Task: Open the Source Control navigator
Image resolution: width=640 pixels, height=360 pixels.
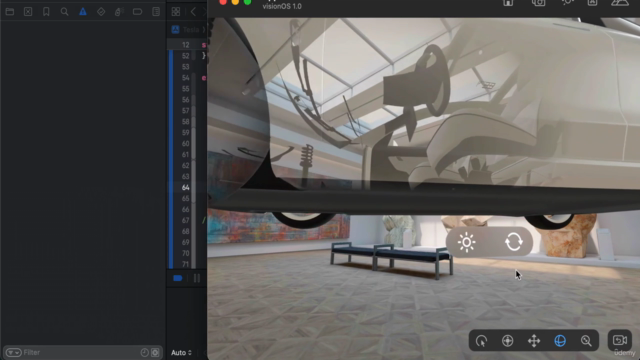Action: 28,11
